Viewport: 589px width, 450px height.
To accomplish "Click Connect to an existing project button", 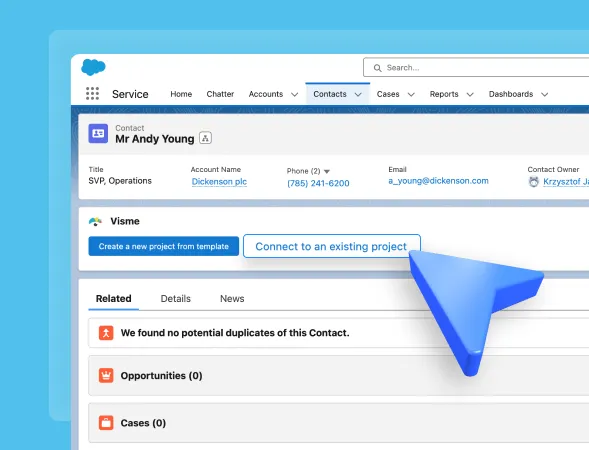I will (332, 246).
